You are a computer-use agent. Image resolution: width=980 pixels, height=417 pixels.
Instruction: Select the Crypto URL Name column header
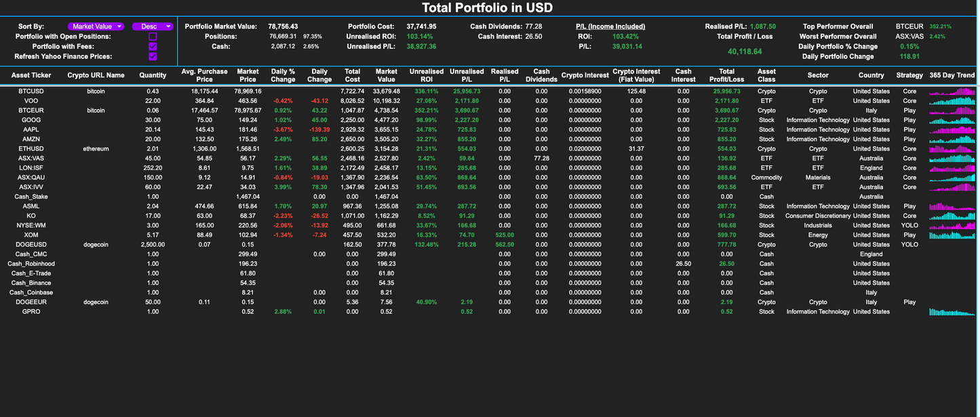point(96,75)
